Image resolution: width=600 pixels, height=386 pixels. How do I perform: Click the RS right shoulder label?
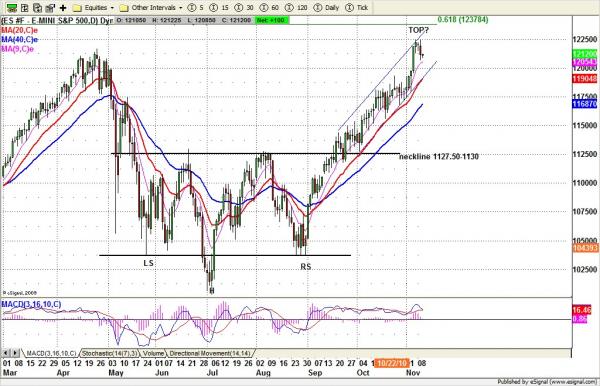(306, 267)
